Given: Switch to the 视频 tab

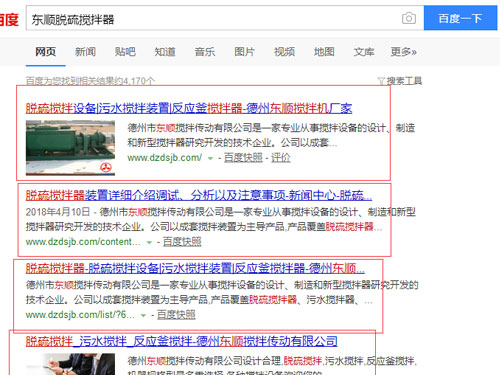Looking at the screenshot, I should click(284, 52).
